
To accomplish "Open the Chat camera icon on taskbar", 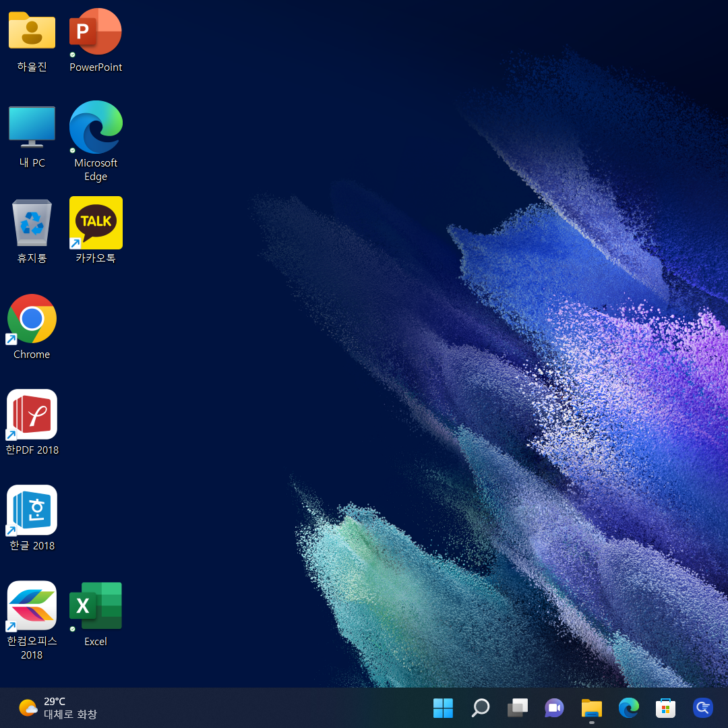I will pos(554,708).
